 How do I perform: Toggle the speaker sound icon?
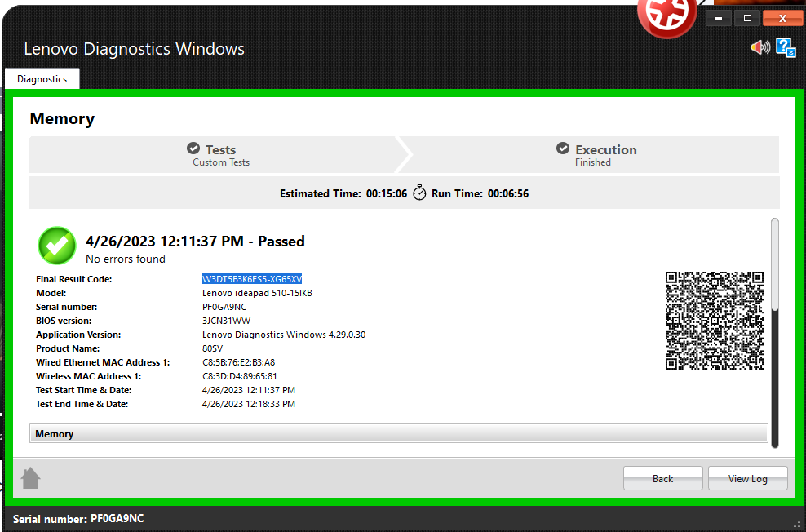pyautogui.click(x=760, y=48)
